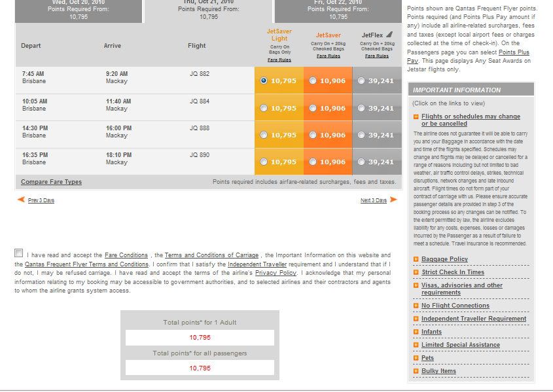Screen dimensions: 553x392
Task: Click Total points for 1 Adult value
Action: pos(200,338)
